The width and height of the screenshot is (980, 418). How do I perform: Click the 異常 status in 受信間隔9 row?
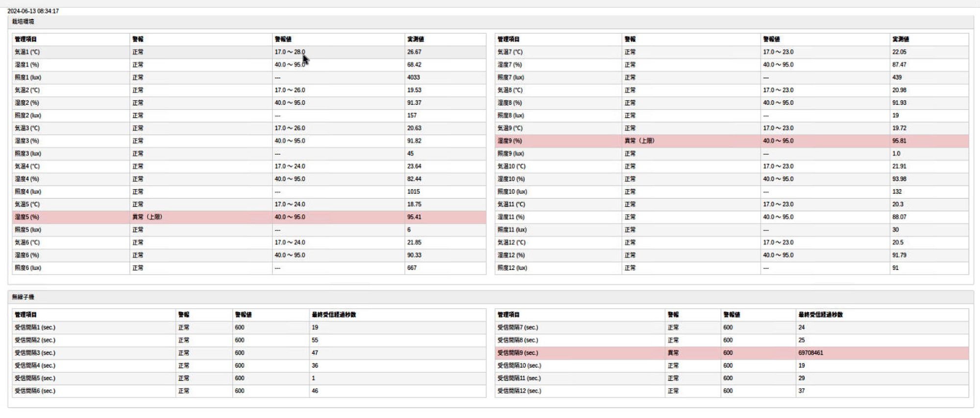[x=673, y=353]
